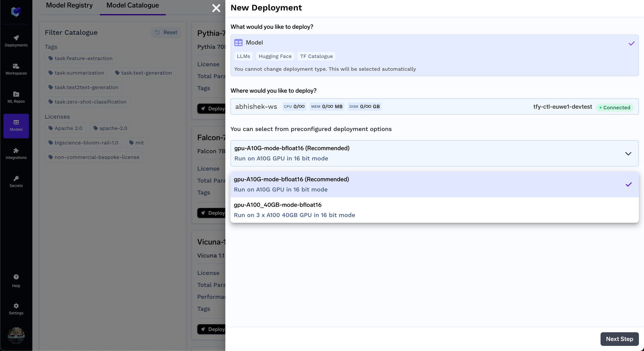Reset the catalogue filters
Viewport: 644px width, 351px height.
[166, 32]
